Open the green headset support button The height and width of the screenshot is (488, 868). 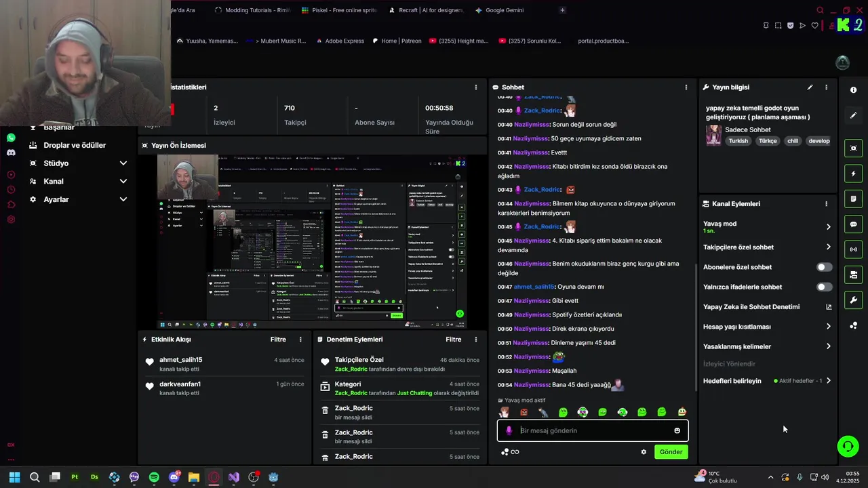tap(848, 447)
